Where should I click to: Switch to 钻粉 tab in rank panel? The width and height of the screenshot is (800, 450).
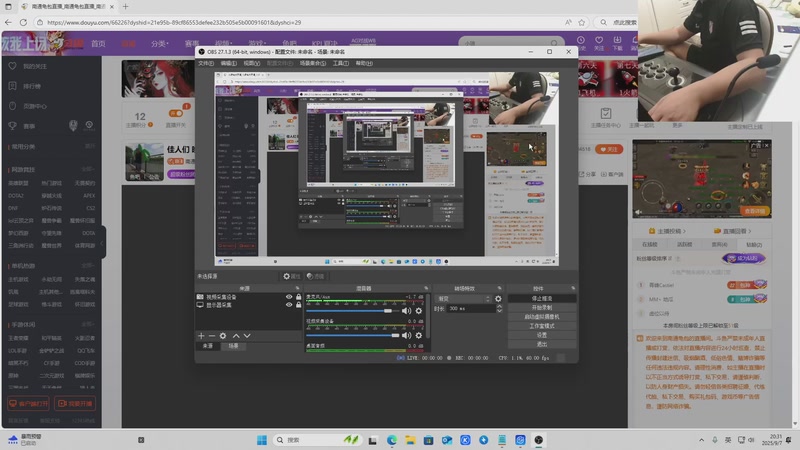pos(754,244)
